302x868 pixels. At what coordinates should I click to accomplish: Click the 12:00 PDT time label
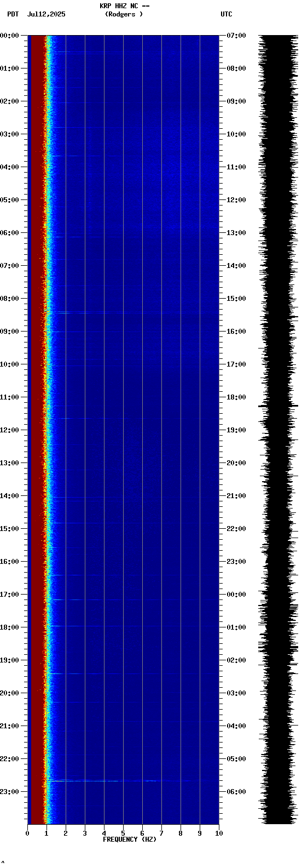[9, 430]
